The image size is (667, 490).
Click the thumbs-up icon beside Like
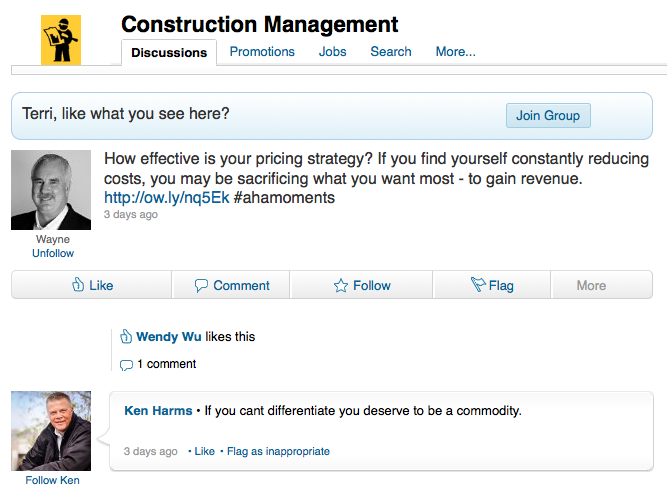pyautogui.click(x=78, y=285)
